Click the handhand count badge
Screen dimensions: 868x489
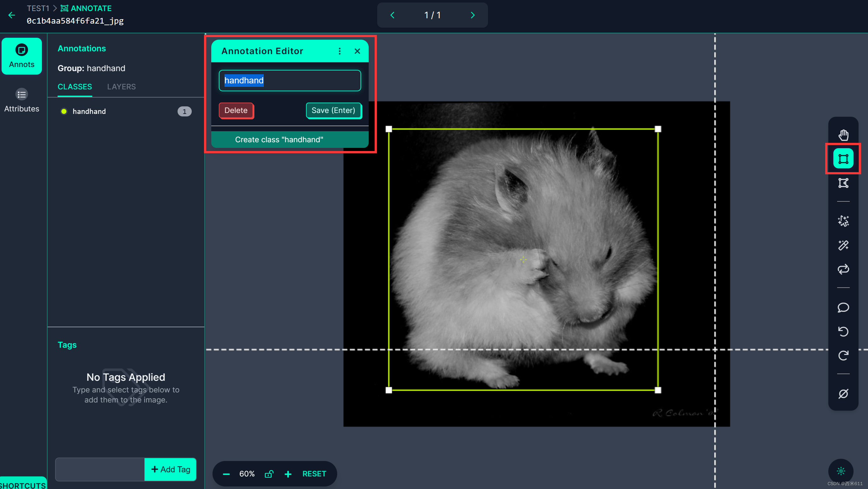click(184, 111)
